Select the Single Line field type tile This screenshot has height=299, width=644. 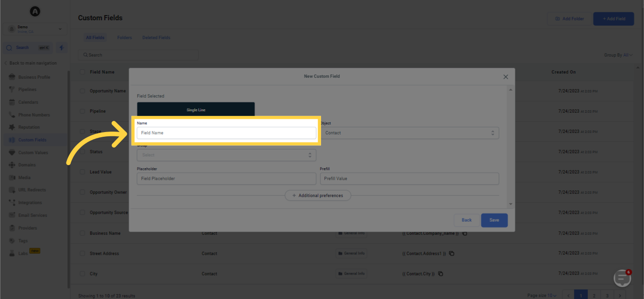pyautogui.click(x=196, y=110)
